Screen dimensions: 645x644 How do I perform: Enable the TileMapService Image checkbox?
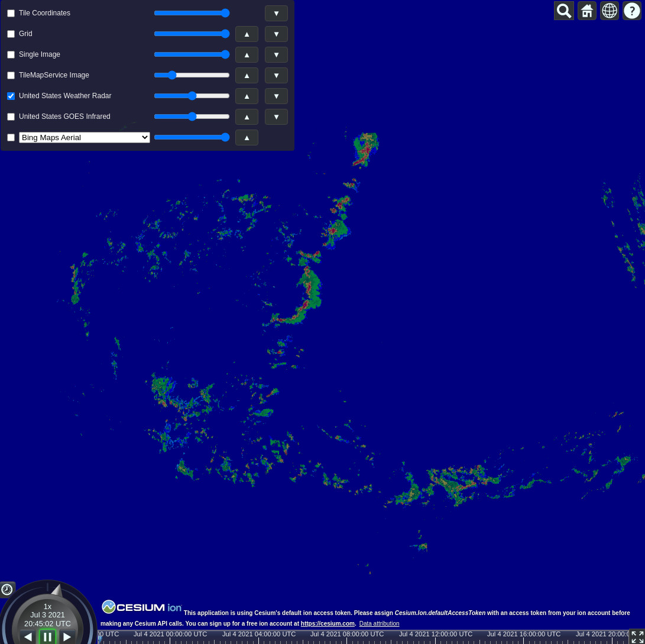(11, 75)
